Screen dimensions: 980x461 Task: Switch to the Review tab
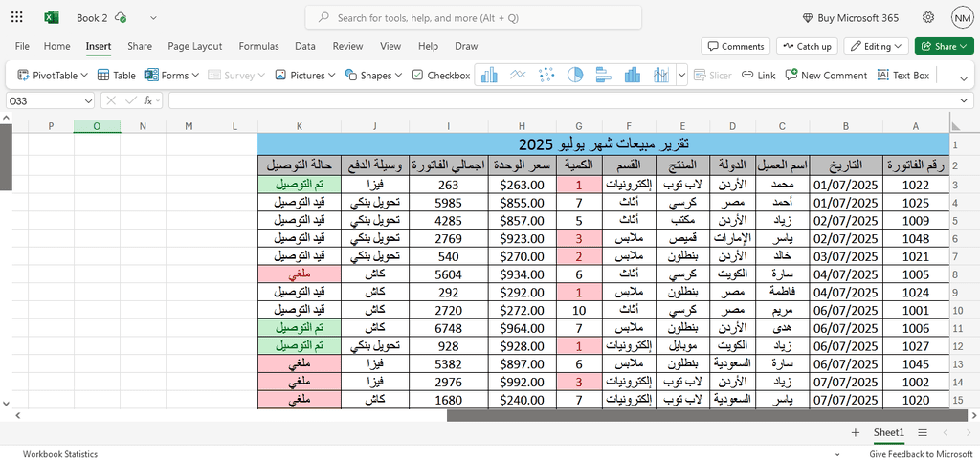pyautogui.click(x=347, y=46)
